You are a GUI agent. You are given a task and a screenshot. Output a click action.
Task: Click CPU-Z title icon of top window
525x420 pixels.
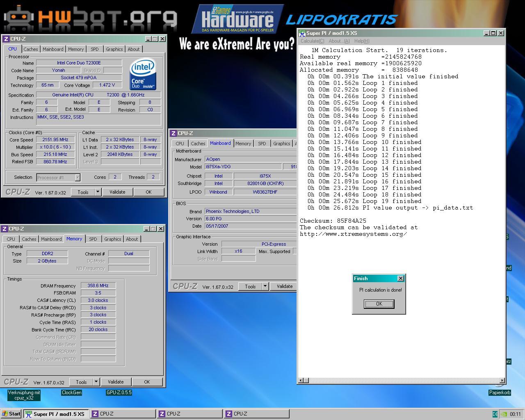[6, 39]
